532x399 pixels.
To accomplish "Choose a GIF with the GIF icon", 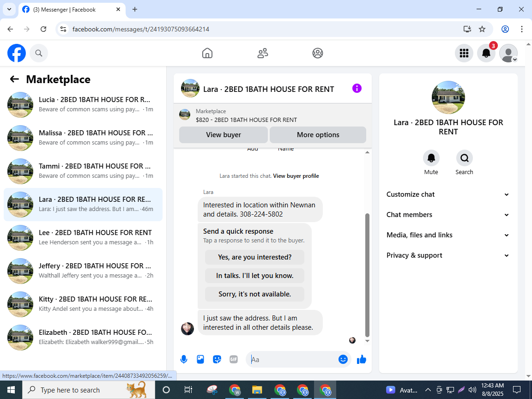I will 233,359.
